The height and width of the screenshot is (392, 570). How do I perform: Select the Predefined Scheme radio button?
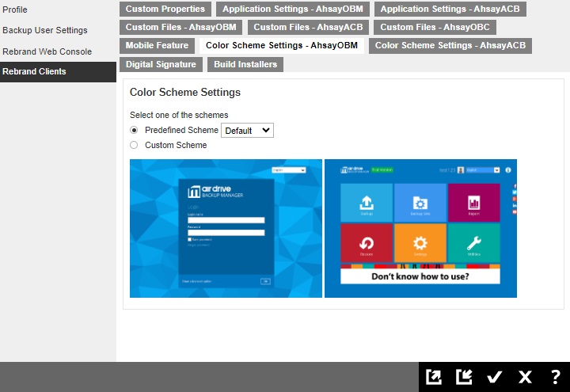click(x=134, y=130)
